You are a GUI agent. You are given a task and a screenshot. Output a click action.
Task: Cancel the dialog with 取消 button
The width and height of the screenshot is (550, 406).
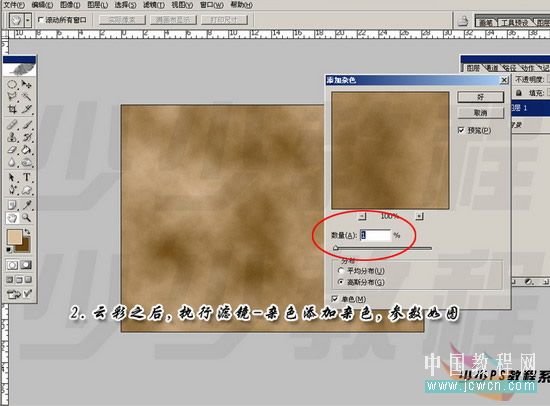481,113
